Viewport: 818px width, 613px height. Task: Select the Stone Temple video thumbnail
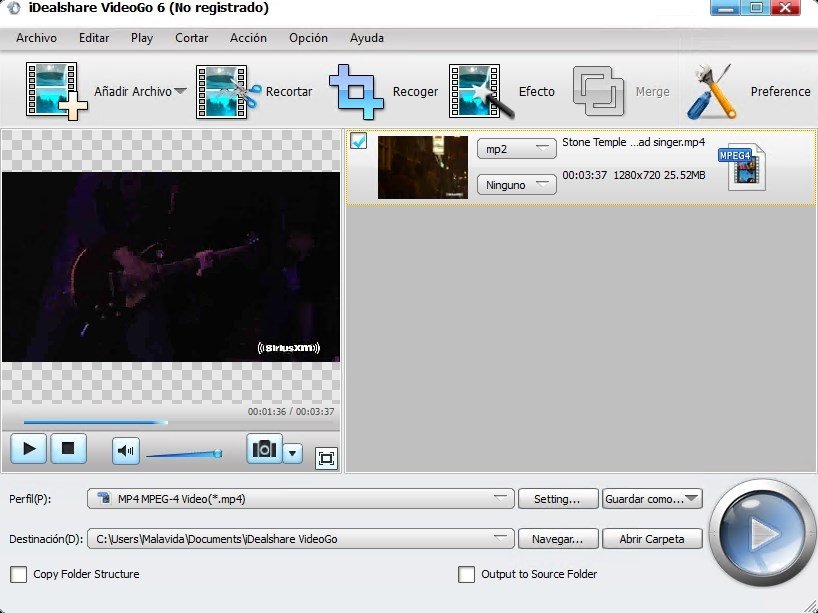point(423,167)
